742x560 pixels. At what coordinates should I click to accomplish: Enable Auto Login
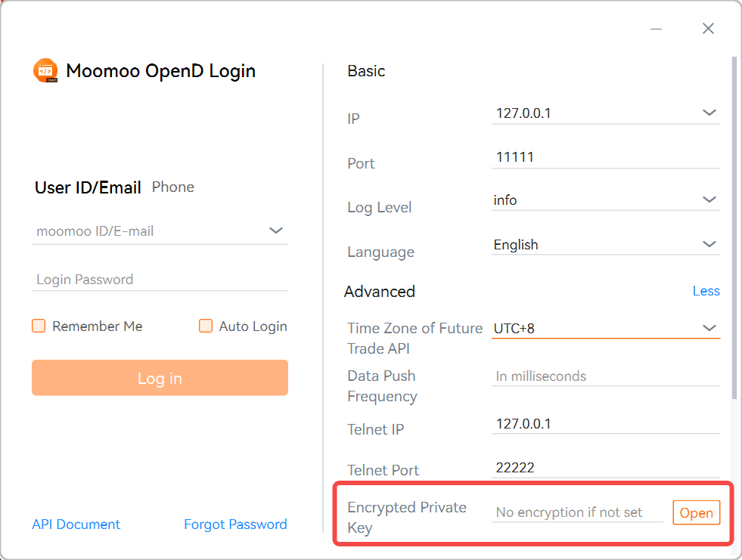coord(206,326)
